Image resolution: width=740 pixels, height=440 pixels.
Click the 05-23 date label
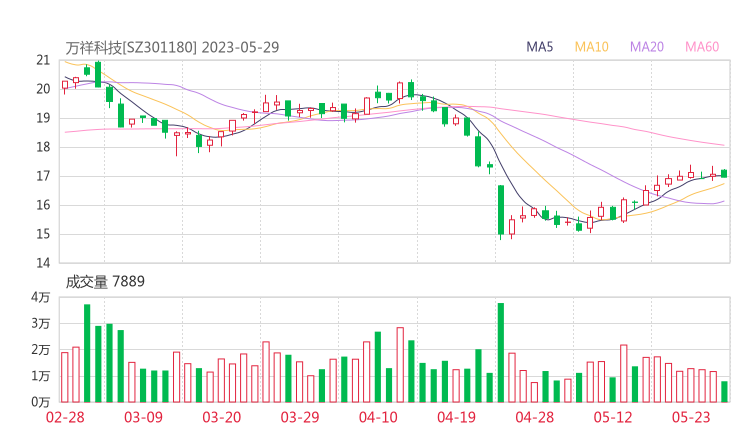click(691, 417)
